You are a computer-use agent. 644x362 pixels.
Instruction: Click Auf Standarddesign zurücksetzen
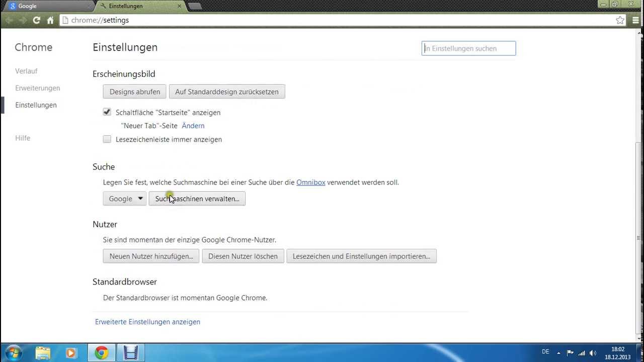(227, 92)
